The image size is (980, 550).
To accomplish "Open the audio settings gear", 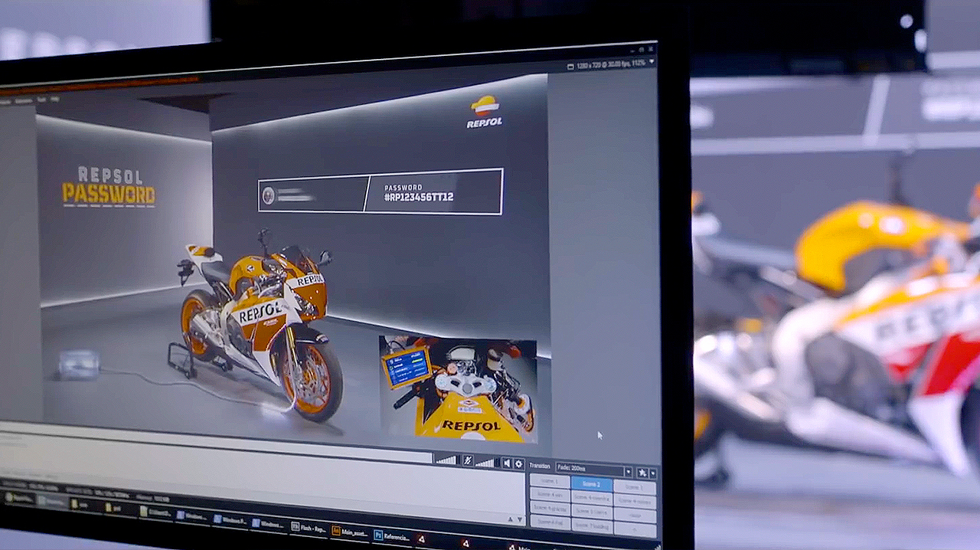I will click(x=518, y=464).
